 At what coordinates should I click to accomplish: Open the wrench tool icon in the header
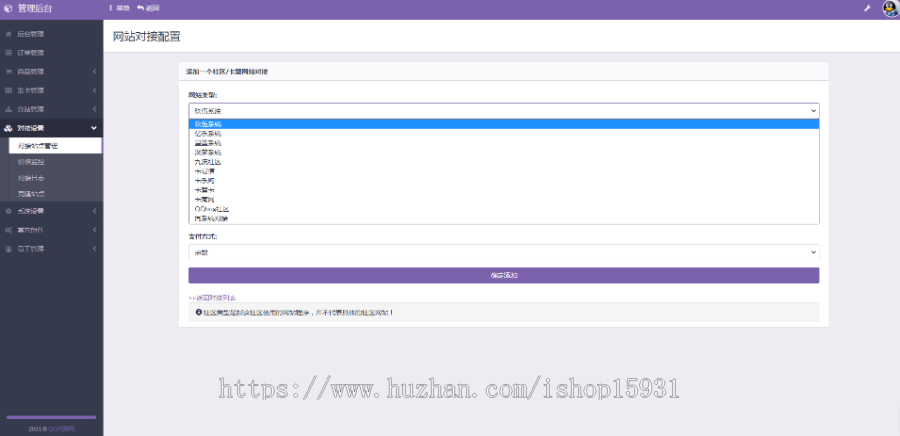pyautogui.click(x=868, y=9)
